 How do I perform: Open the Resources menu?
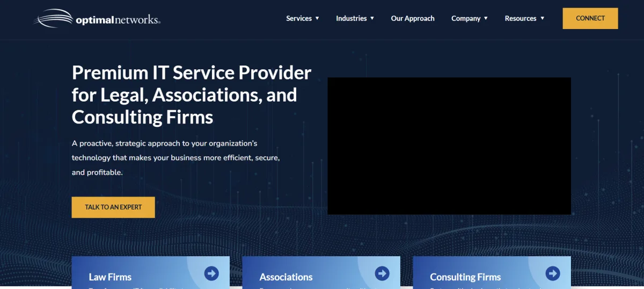pos(521,18)
